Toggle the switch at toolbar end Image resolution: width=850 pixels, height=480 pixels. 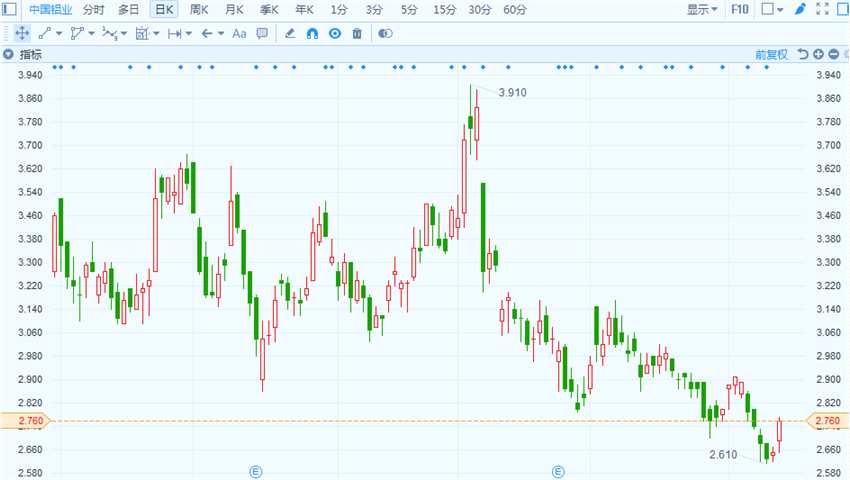click(385, 34)
